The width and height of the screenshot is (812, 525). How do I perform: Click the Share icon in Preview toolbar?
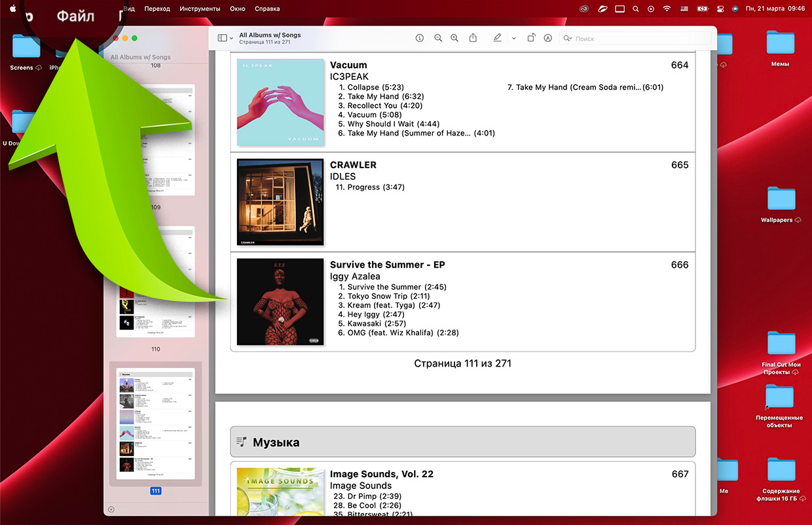(473, 39)
